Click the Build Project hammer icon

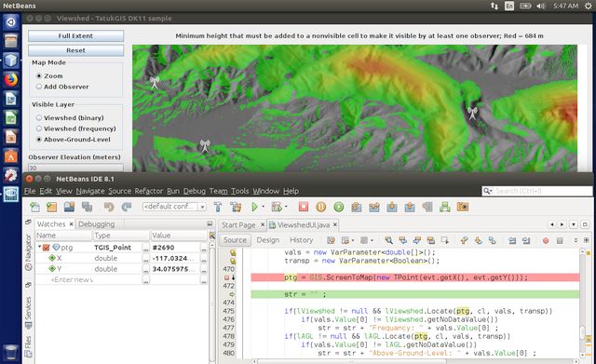218,207
